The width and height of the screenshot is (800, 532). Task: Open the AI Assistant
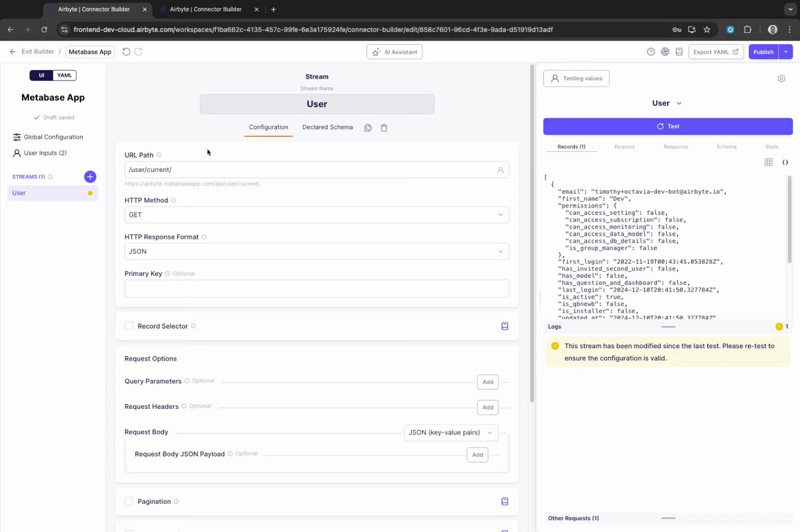click(394, 52)
